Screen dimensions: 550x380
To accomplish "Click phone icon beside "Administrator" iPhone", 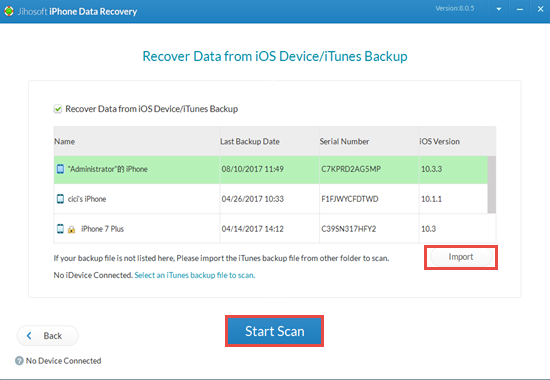I will point(60,169).
